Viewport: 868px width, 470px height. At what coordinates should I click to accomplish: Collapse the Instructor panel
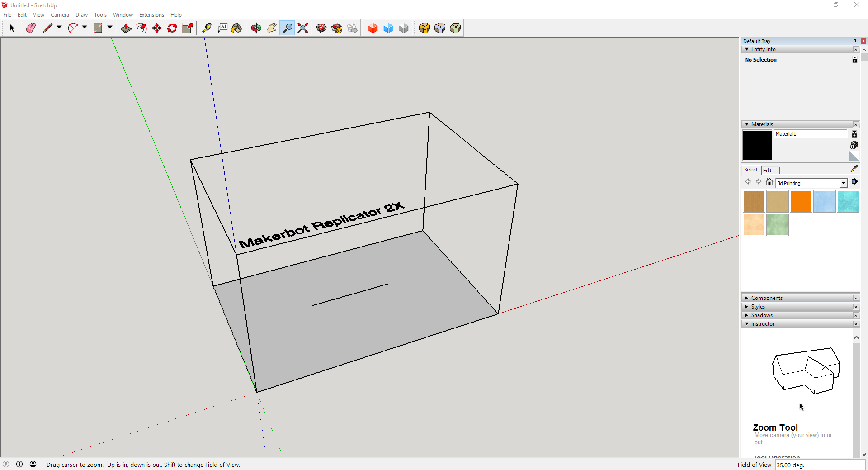747,324
